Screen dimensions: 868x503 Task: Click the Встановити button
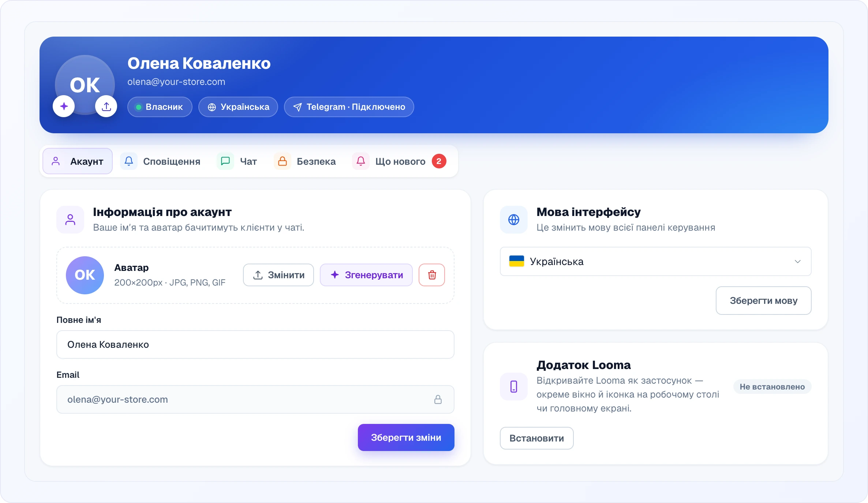536,438
